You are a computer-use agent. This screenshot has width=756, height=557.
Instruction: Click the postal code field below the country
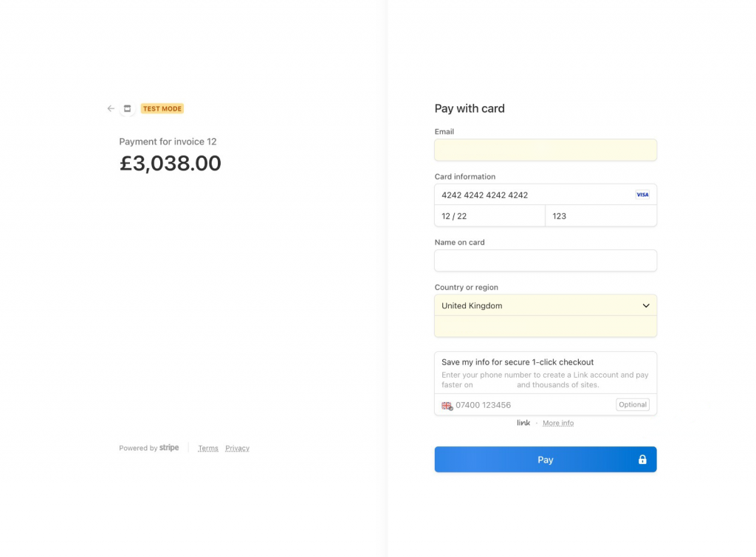[x=545, y=326]
